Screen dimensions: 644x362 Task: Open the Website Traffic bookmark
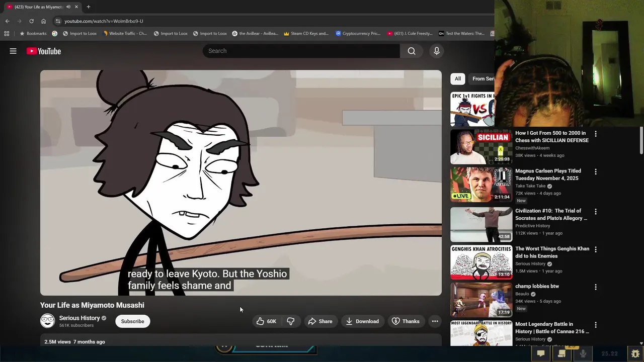[125, 34]
